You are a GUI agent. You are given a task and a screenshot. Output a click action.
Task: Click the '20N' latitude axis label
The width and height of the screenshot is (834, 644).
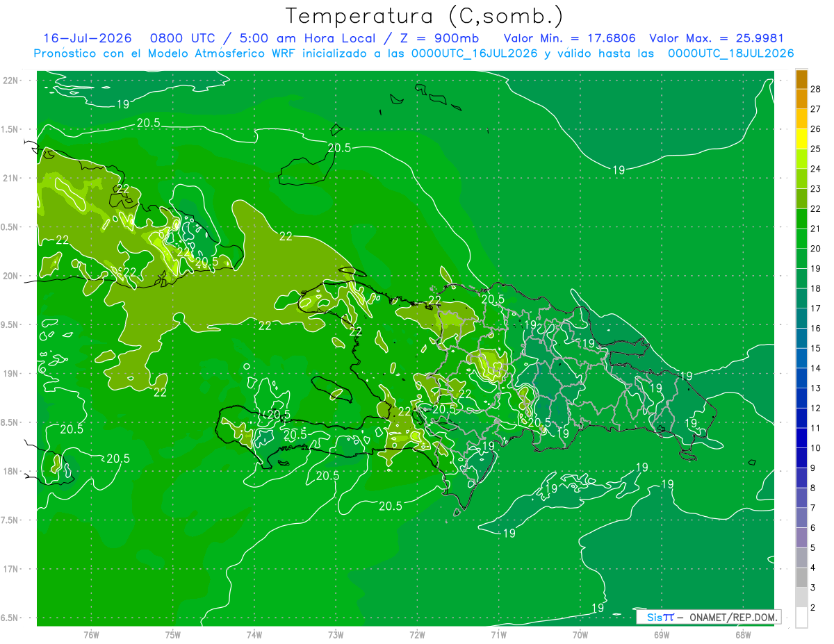point(11,276)
